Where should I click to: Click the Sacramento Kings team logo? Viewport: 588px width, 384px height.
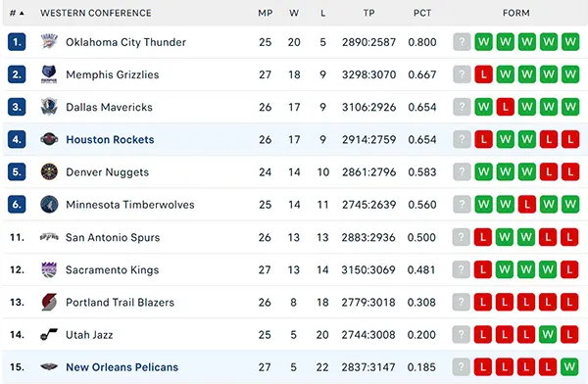click(49, 269)
